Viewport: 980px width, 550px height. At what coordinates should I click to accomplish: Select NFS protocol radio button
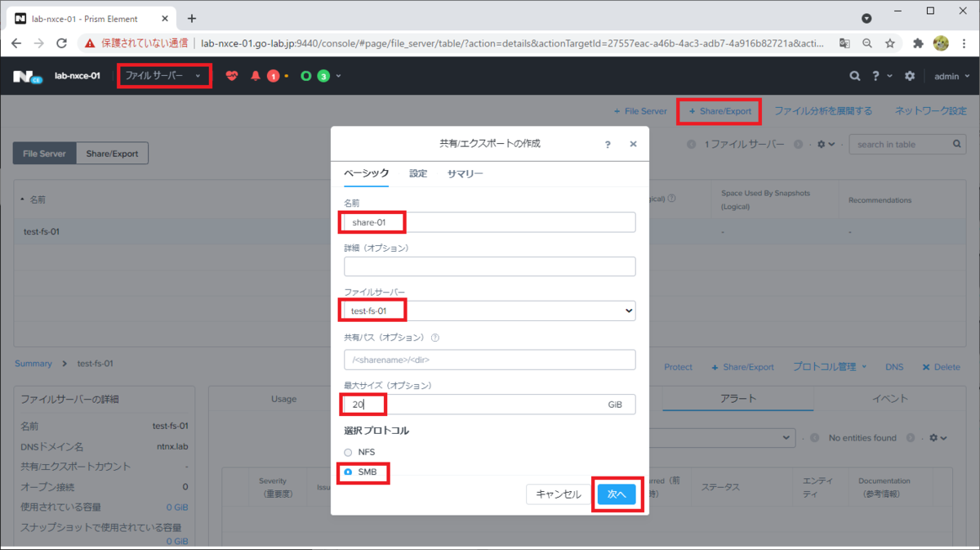(x=348, y=452)
